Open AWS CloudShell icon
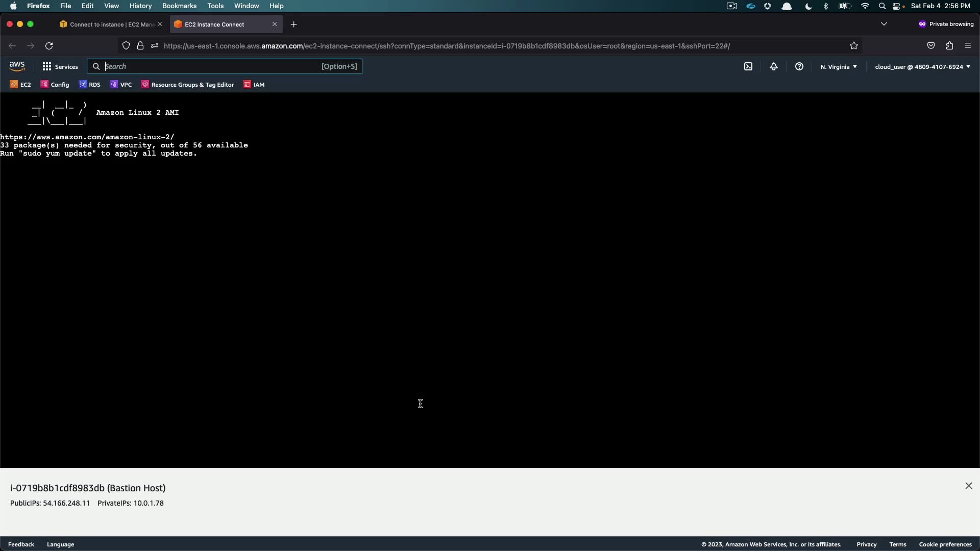This screenshot has height=551, width=980. (x=748, y=67)
